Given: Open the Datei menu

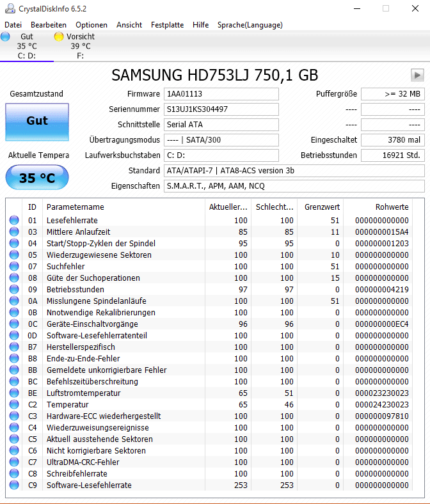Looking at the screenshot, I should [13, 25].
